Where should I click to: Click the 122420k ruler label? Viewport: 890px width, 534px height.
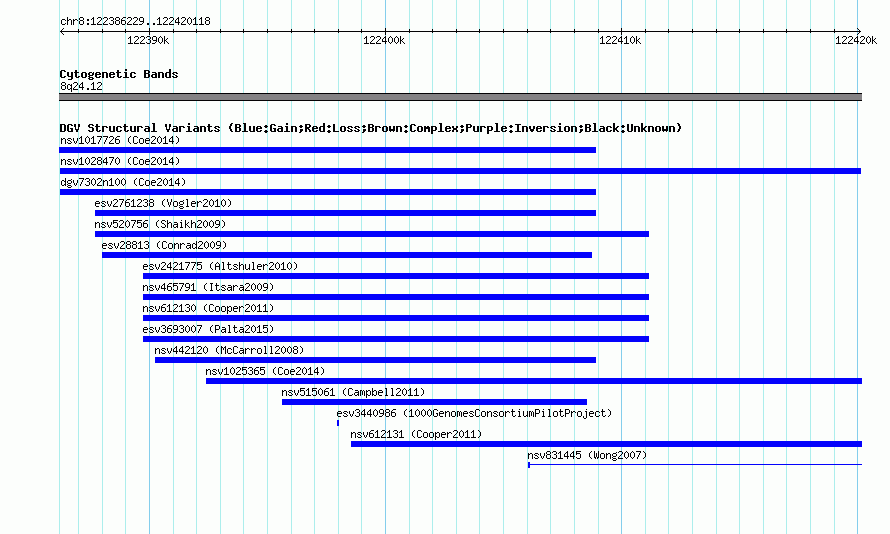tap(856, 40)
